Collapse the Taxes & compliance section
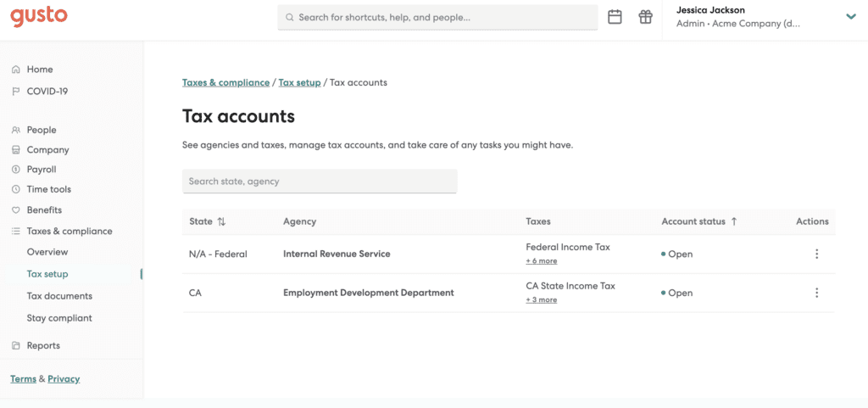 (69, 231)
